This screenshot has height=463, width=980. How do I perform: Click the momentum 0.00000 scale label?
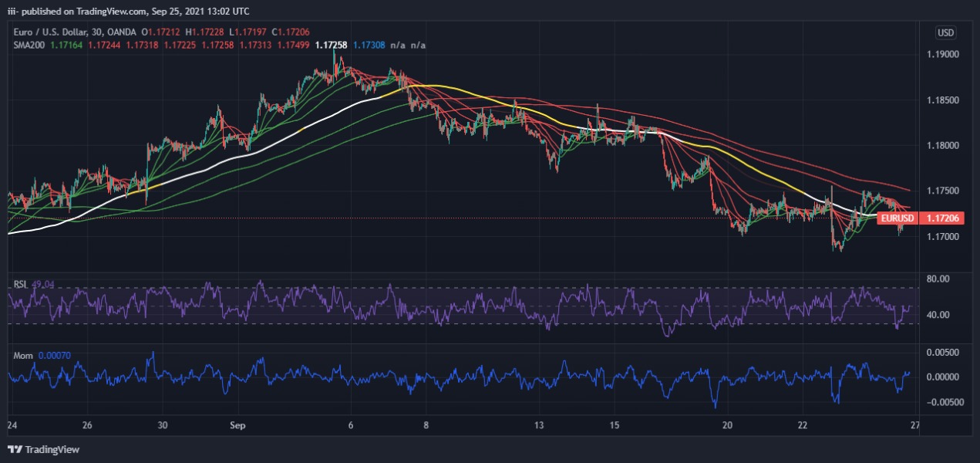point(942,377)
